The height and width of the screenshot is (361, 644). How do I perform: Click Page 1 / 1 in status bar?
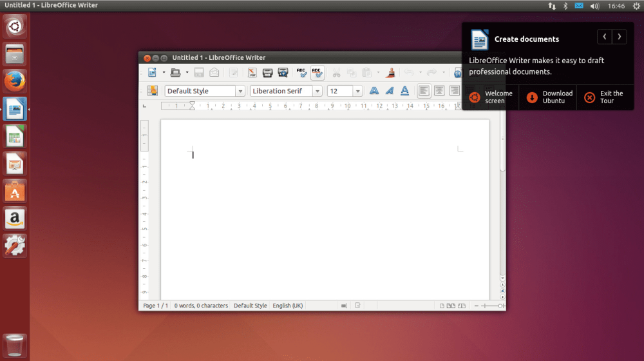155,306
